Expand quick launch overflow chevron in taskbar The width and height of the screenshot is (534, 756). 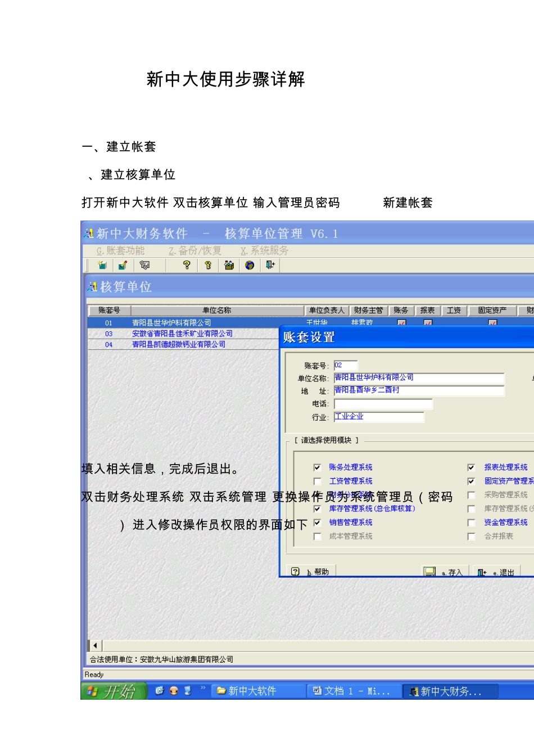(x=203, y=688)
